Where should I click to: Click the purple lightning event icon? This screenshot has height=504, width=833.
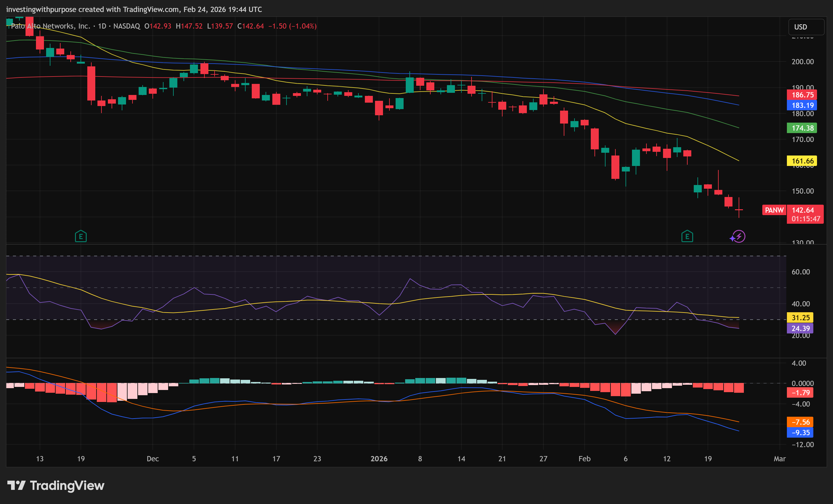click(x=738, y=236)
